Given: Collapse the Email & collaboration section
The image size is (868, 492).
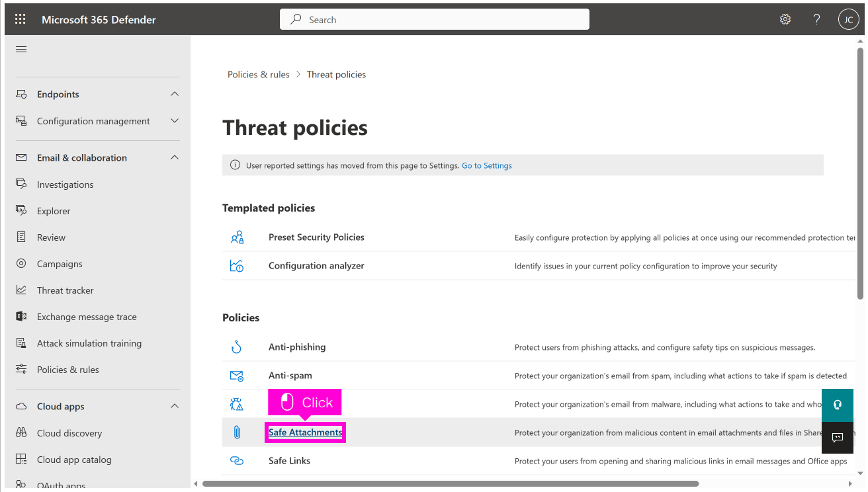Looking at the screenshot, I should 175,157.
